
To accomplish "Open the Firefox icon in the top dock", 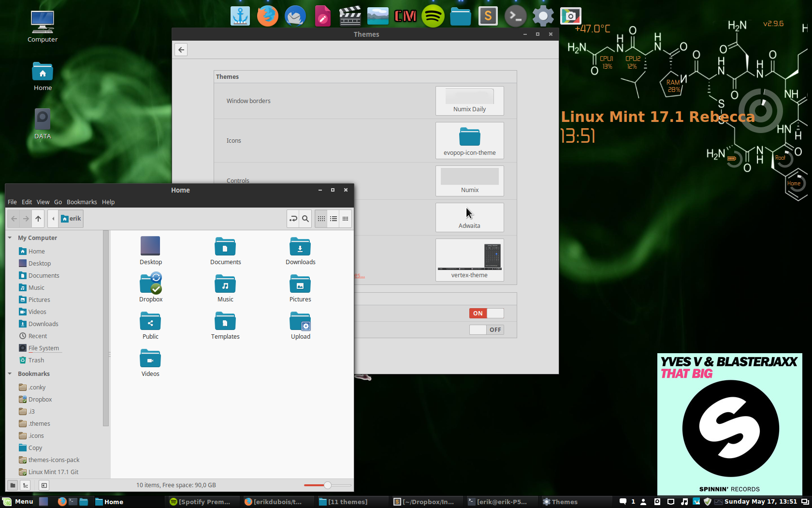I will [x=267, y=16].
